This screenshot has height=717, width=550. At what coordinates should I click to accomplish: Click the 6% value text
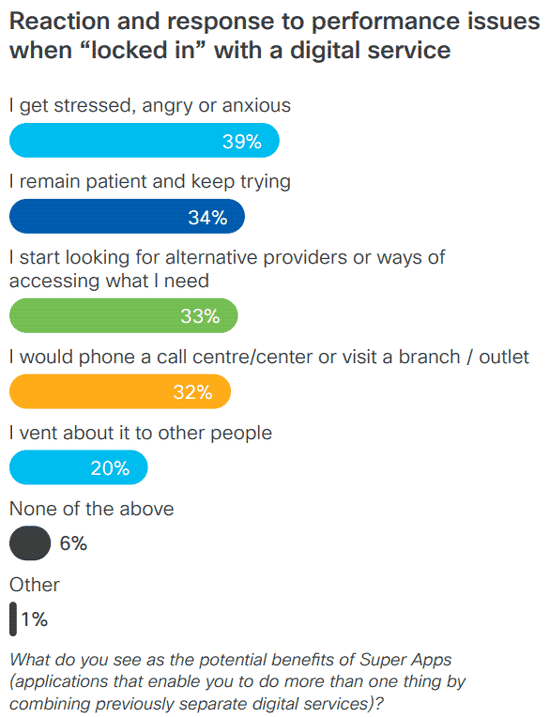(73, 543)
